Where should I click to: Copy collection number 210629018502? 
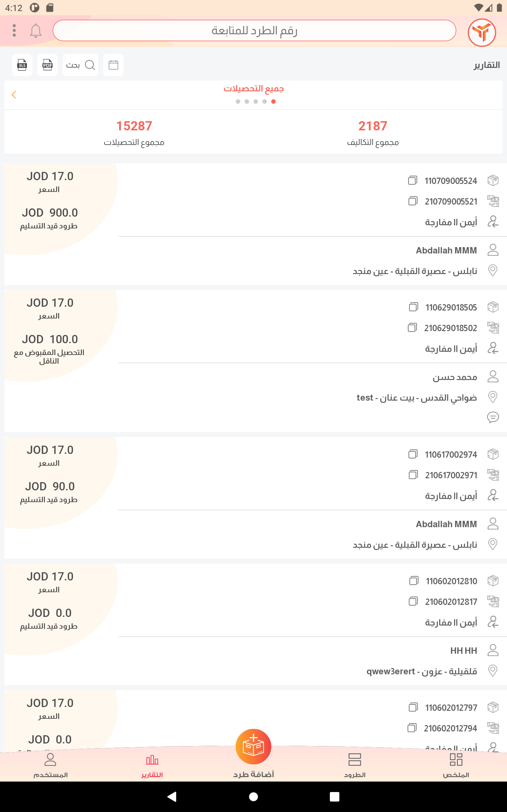click(x=412, y=327)
